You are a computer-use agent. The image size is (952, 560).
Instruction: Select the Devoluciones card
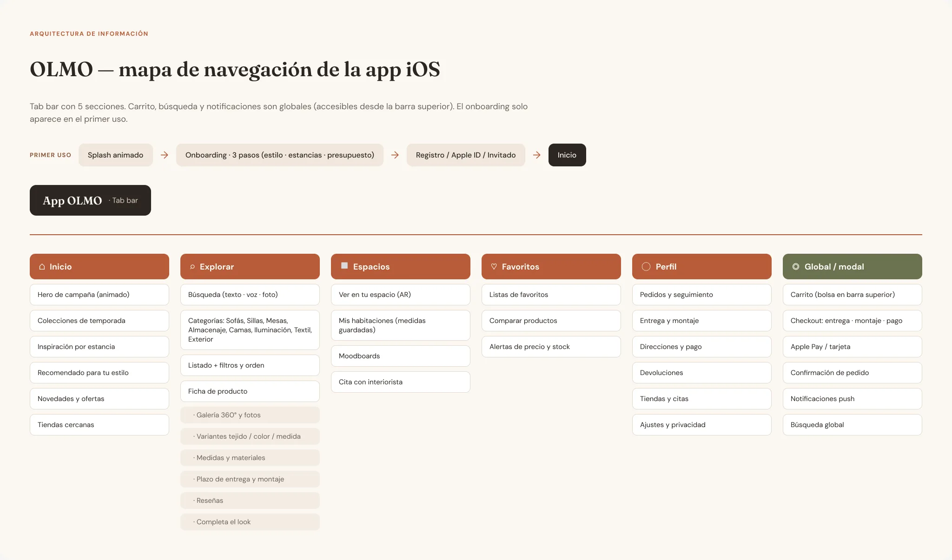click(x=702, y=373)
